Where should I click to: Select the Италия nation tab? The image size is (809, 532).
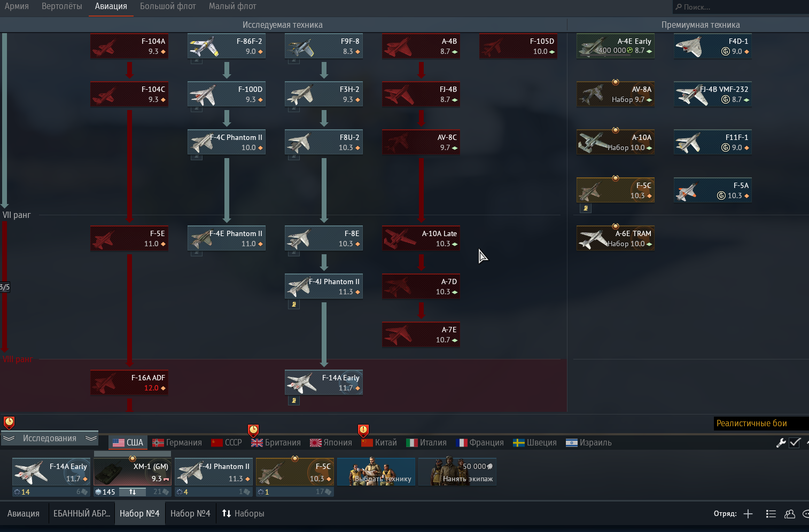(x=426, y=443)
